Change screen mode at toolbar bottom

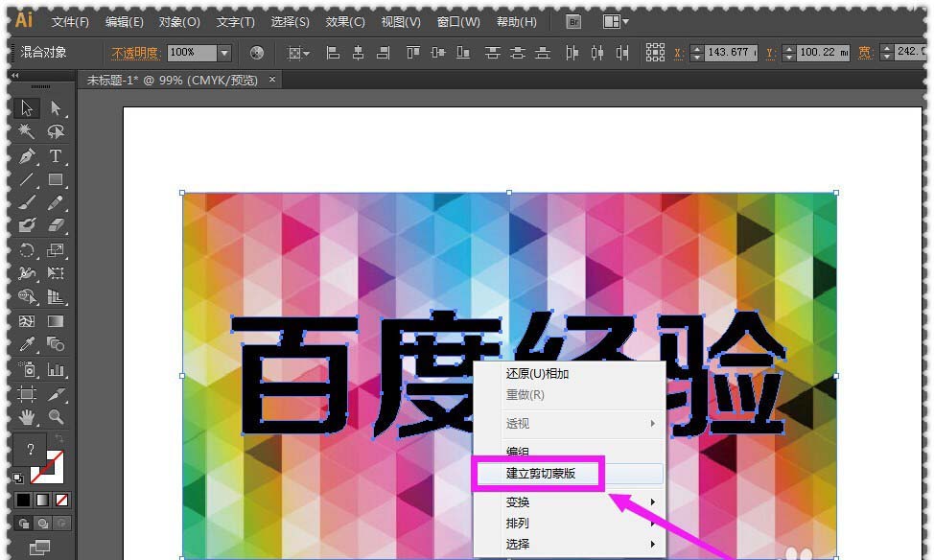[40, 547]
